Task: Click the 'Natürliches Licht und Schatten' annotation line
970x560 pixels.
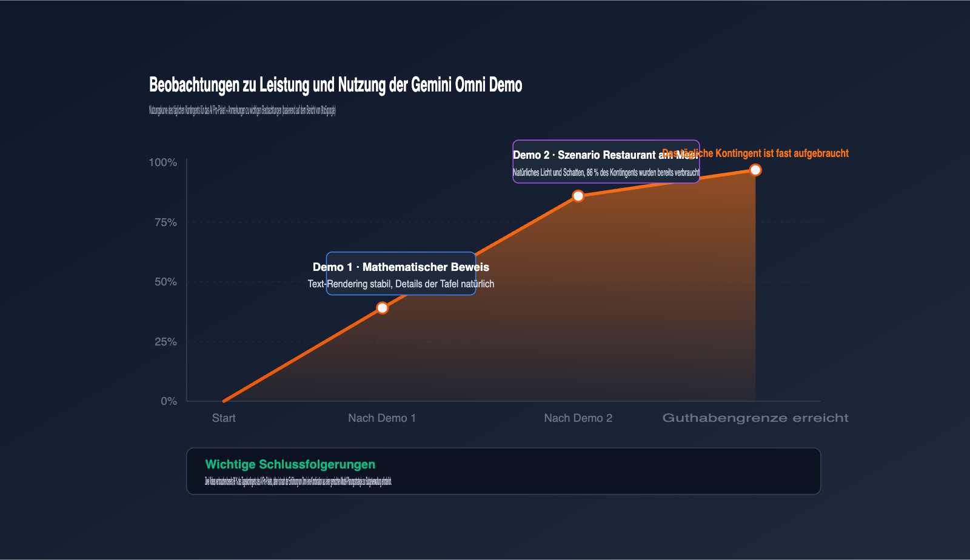Action: point(606,173)
